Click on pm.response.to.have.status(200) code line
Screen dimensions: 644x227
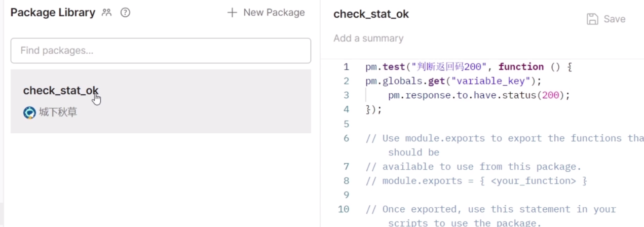[x=479, y=95]
